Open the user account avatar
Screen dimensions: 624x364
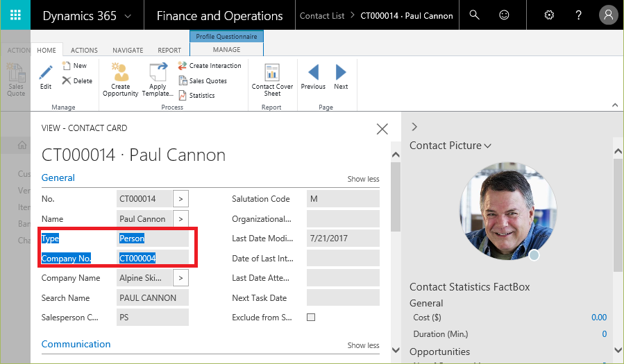click(x=609, y=15)
